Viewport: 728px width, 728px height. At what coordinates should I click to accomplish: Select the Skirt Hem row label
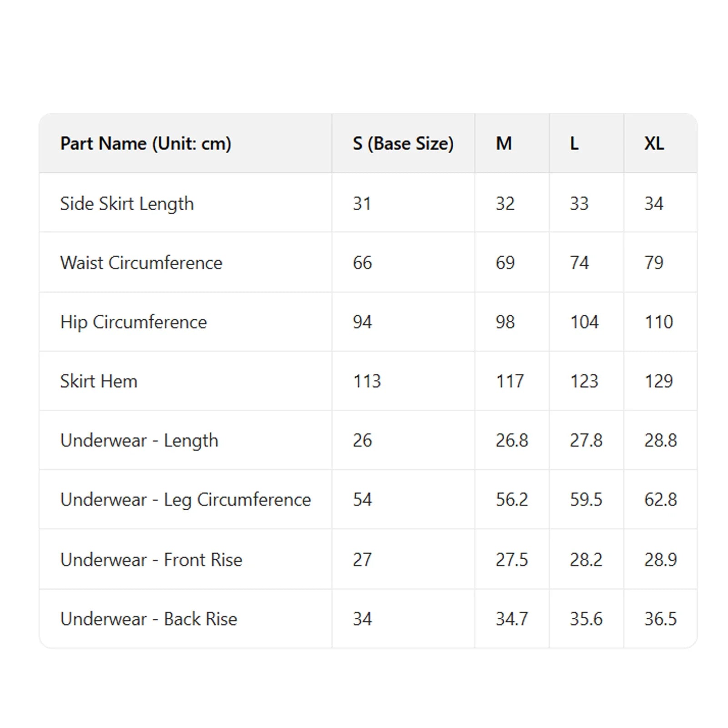click(99, 381)
